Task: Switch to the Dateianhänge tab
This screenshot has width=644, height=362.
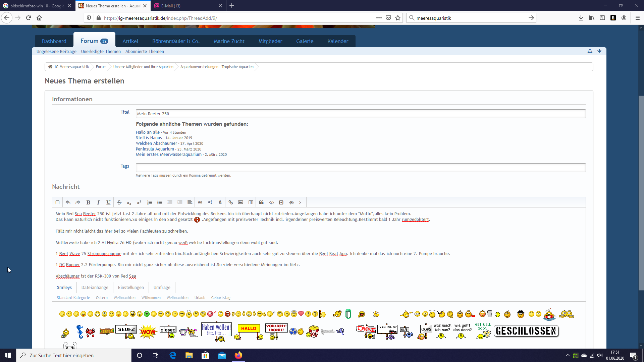Action: (x=95, y=288)
